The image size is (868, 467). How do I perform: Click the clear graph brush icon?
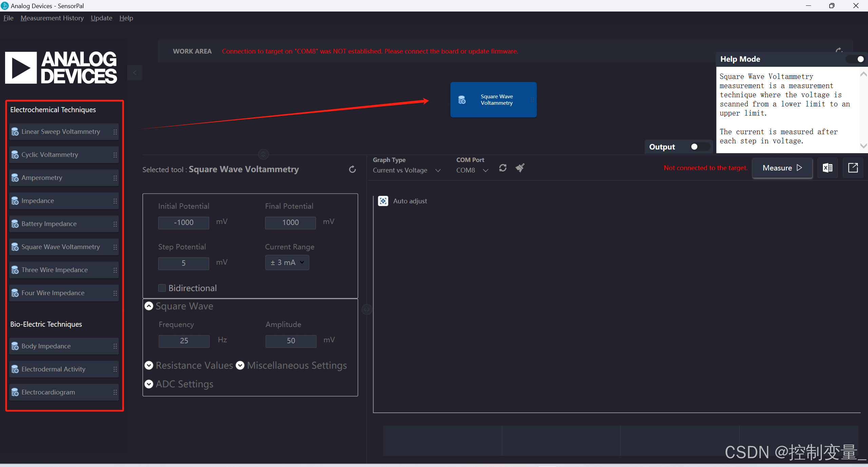pos(520,168)
